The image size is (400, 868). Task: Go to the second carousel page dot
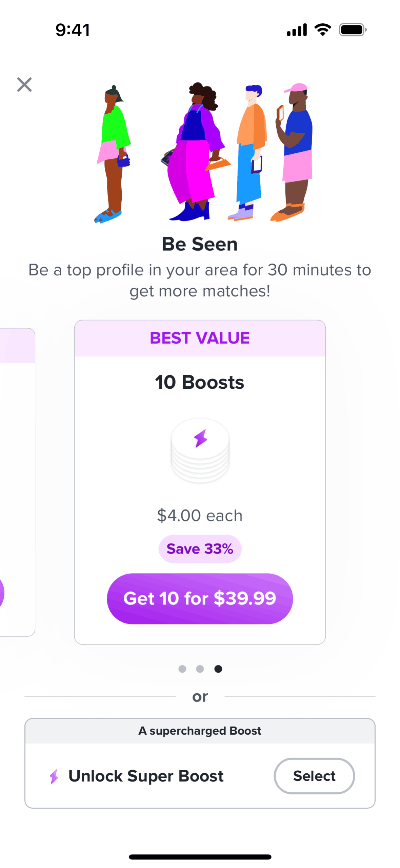(x=200, y=669)
